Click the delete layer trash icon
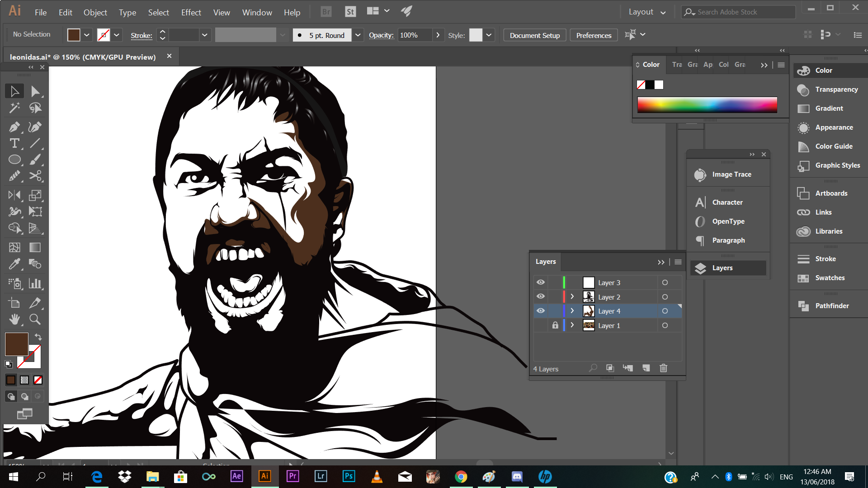Screen dimensions: 868x488 pyautogui.click(x=663, y=368)
